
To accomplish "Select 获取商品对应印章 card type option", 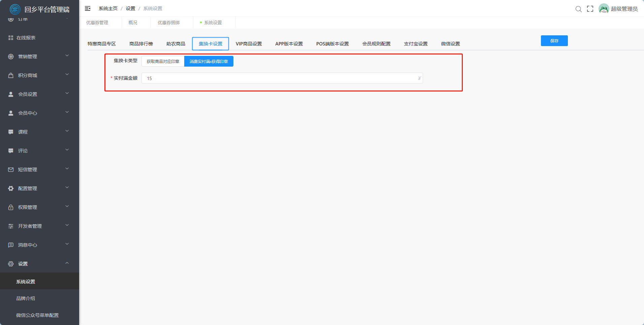I will coord(163,62).
